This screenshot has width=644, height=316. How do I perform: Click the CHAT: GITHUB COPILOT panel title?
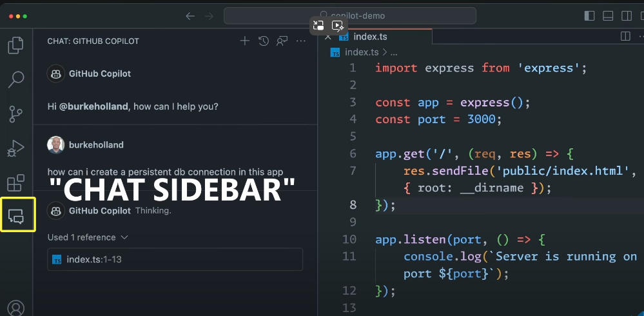click(x=93, y=41)
